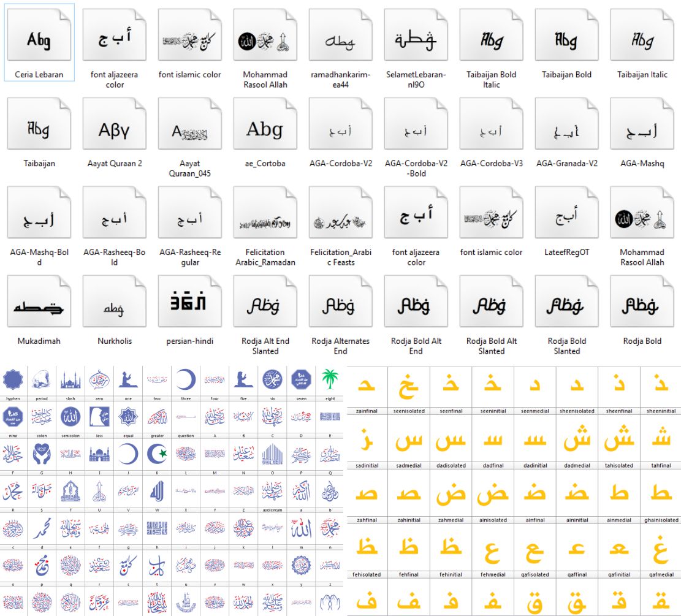Select the eight-pointed star glyph above 'equal'

128,417
